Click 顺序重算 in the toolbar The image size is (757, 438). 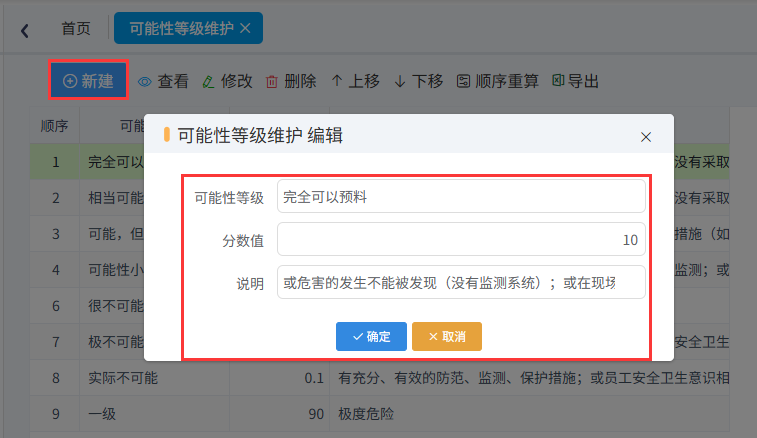click(x=507, y=81)
